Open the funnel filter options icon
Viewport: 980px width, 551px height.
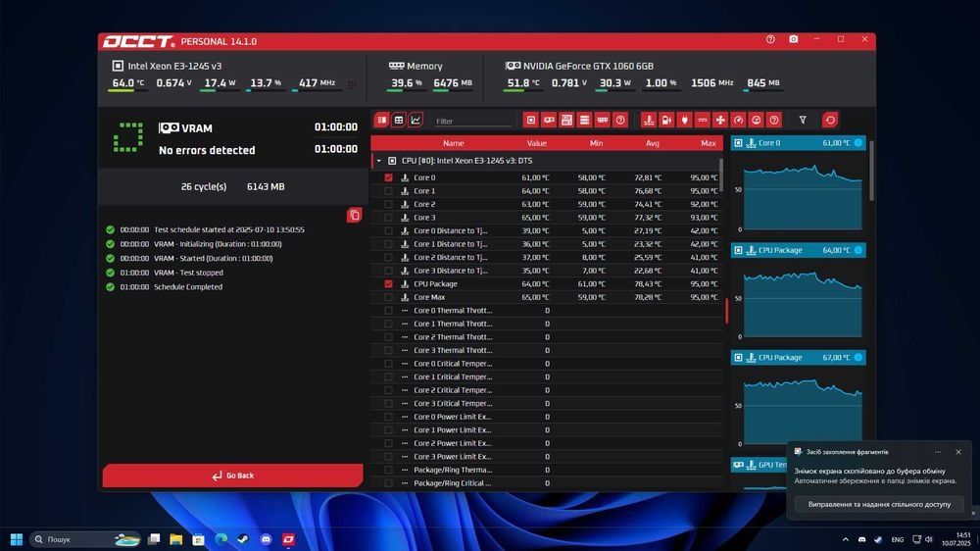(x=803, y=120)
